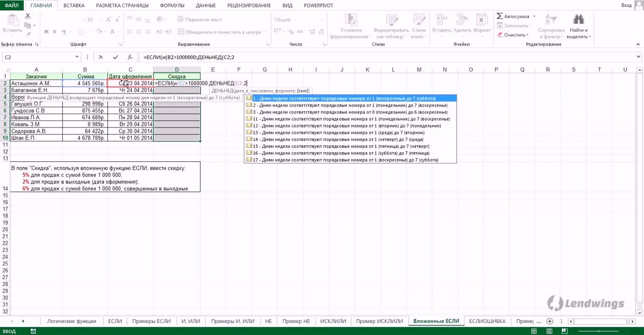This screenshot has height=335, width=644.
Task: Switch to the ВИД ribbon tab
Action: pos(287,6)
